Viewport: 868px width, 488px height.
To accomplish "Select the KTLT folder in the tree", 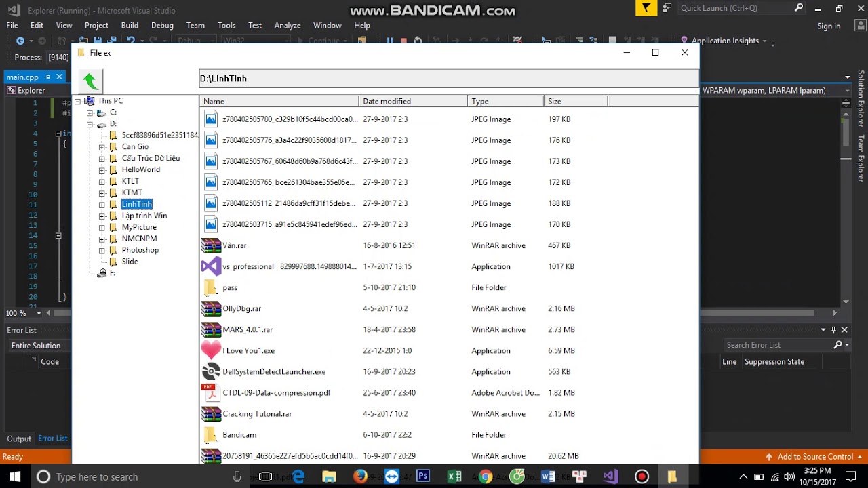I will pyautogui.click(x=130, y=182).
